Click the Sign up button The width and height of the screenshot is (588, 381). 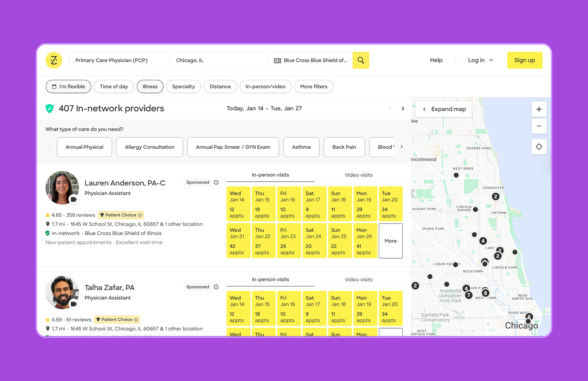[x=525, y=60]
